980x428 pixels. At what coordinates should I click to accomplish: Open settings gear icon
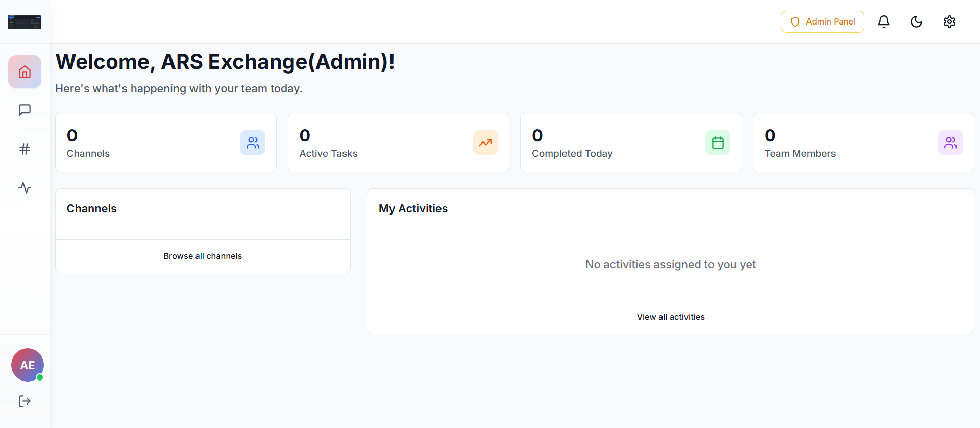[x=949, y=21]
